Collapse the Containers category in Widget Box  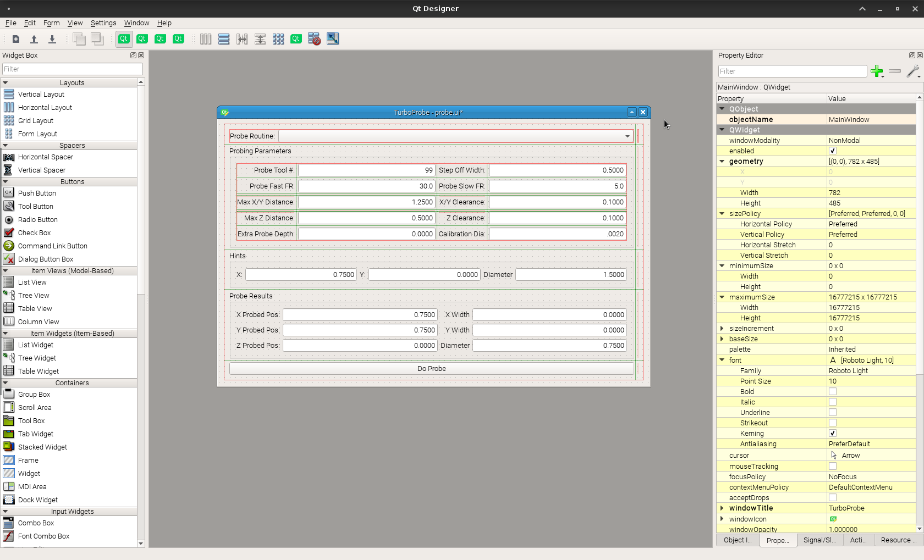(x=5, y=383)
